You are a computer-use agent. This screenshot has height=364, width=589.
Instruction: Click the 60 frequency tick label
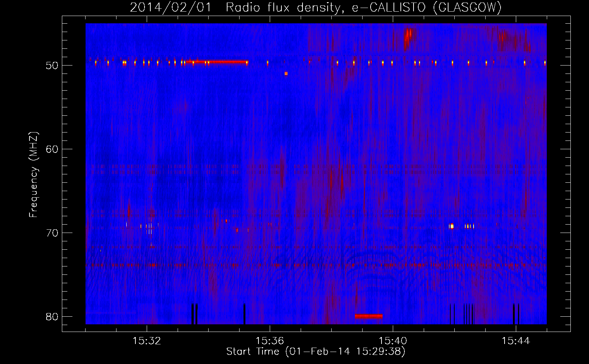[52, 149]
